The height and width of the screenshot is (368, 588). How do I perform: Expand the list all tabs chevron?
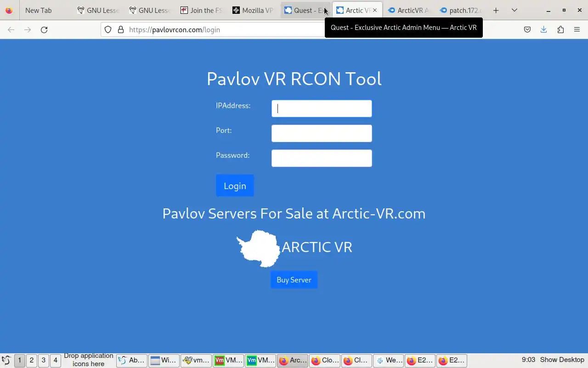point(514,10)
